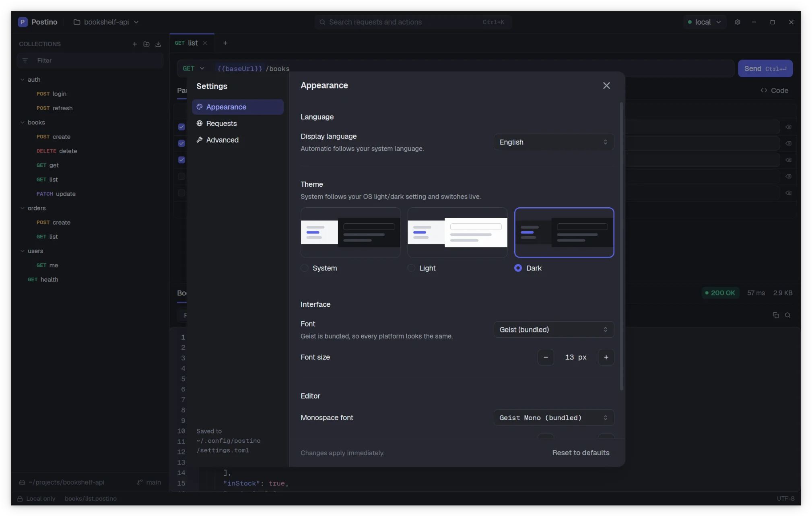
Task: Click the import download icon in Collections
Action: (158, 44)
